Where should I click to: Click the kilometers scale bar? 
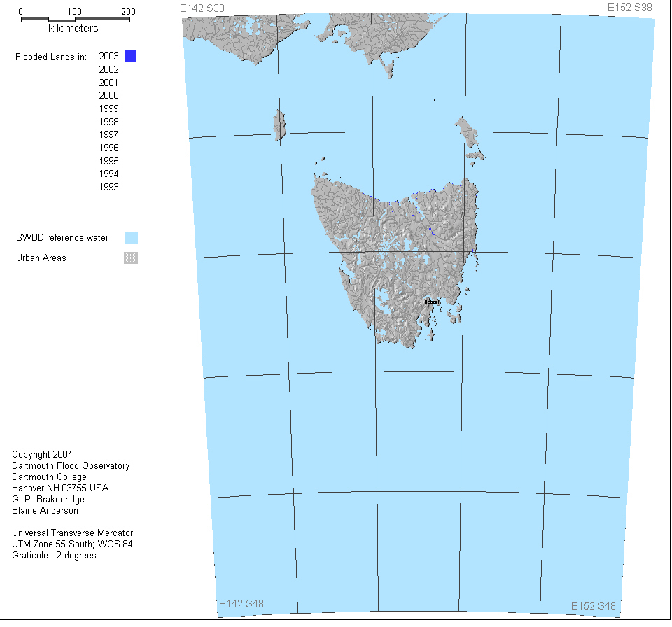tap(74, 20)
